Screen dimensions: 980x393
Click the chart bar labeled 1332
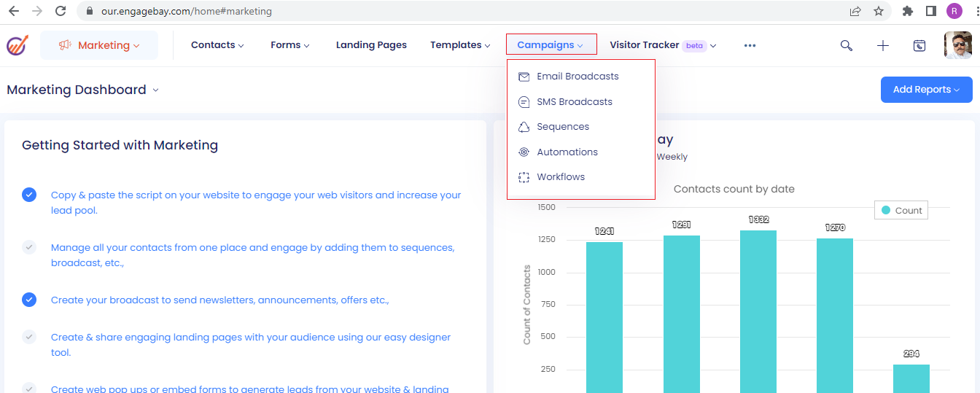point(758,311)
